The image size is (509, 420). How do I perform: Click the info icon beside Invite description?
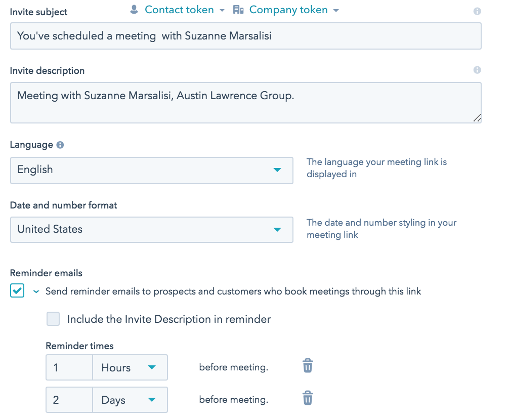point(477,70)
